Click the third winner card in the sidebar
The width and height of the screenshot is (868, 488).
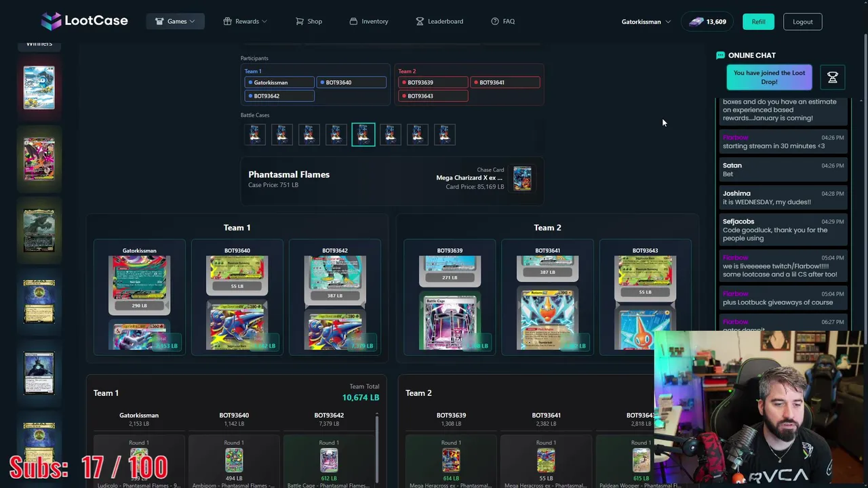tap(39, 230)
